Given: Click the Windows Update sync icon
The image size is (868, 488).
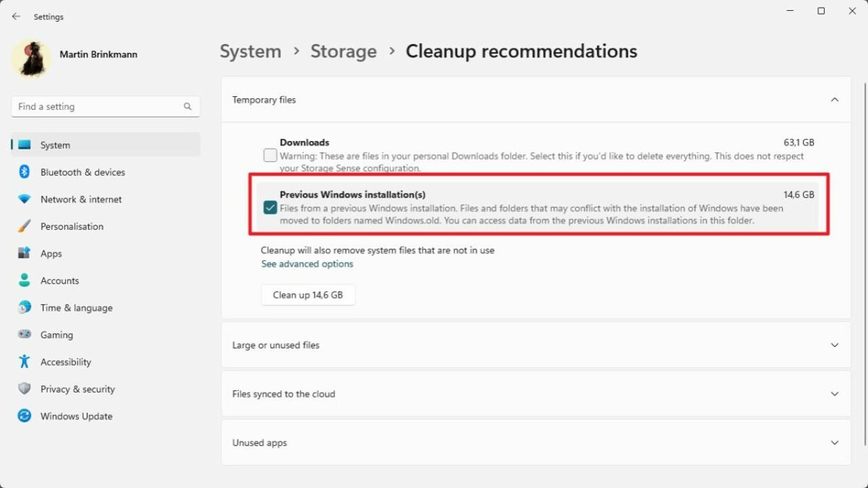Looking at the screenshot, I should tap(24, 416).
